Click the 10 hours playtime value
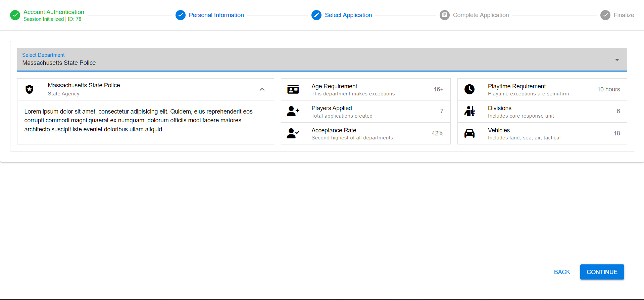Screen dimensions: 644x300 608,89
